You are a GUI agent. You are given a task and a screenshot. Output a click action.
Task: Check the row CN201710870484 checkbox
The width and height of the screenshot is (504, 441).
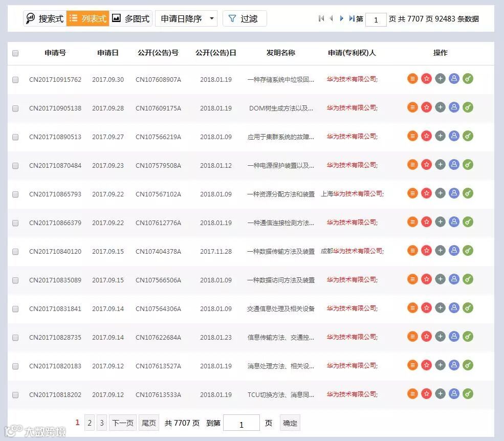point(15,166)
